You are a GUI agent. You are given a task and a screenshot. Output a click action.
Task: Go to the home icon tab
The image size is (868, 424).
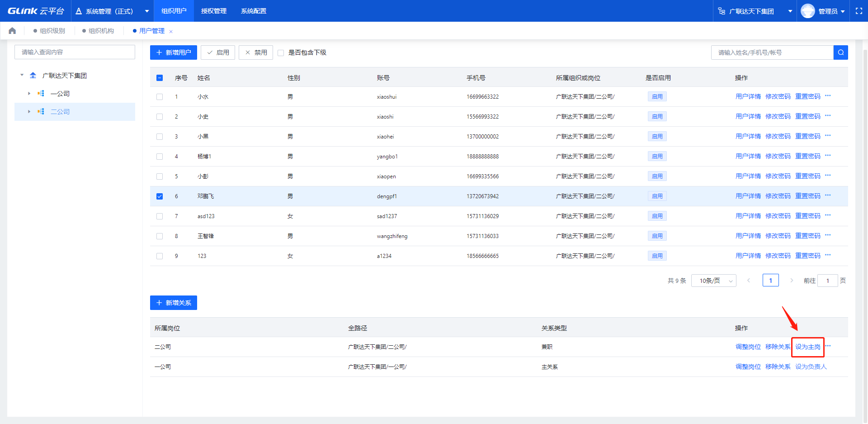coord(12,31)
